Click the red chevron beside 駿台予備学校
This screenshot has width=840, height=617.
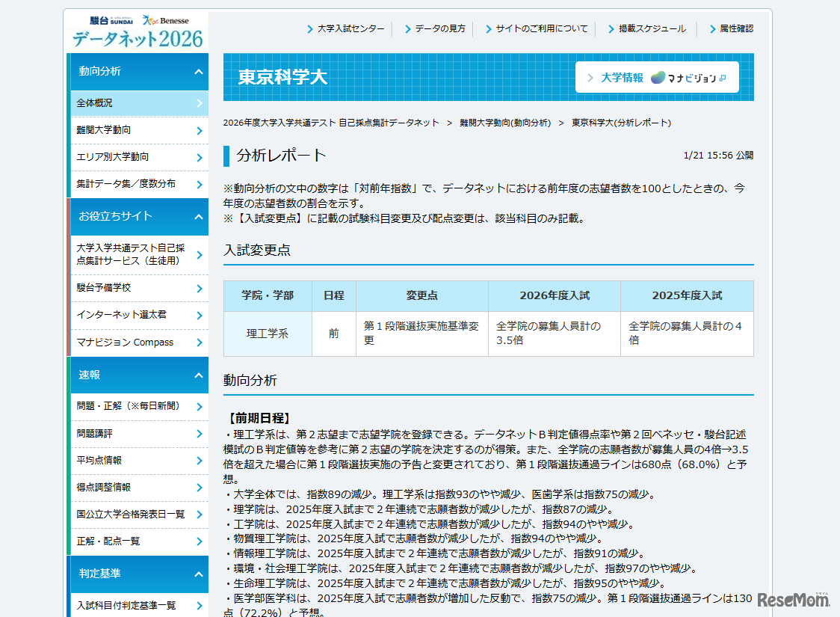pos(201,289)
